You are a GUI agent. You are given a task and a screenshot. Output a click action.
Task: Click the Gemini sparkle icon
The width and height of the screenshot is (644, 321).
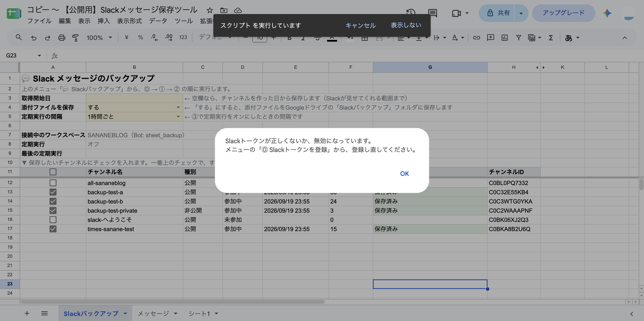coord(607,13)
